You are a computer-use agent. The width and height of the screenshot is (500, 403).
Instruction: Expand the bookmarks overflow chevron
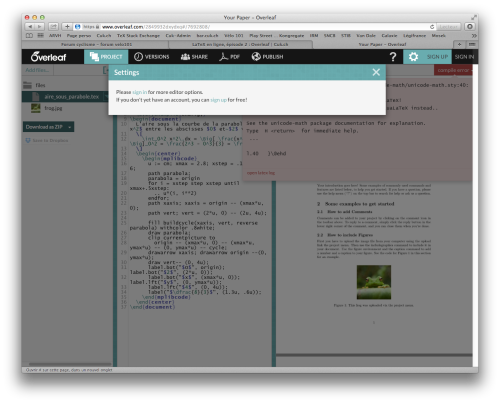pos(474,36)
